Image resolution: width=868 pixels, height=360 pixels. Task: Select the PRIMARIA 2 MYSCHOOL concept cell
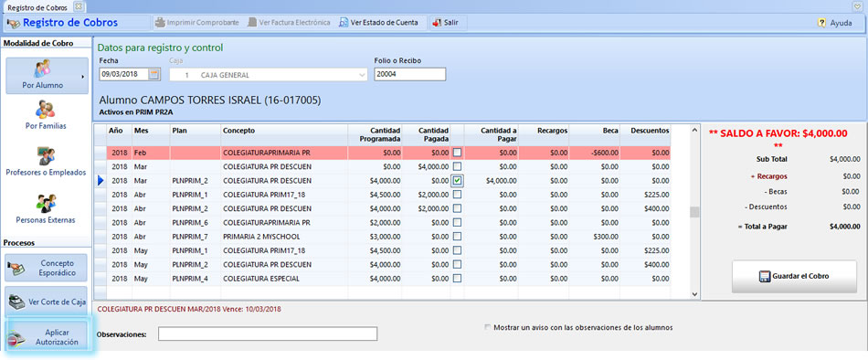(284, 237)
